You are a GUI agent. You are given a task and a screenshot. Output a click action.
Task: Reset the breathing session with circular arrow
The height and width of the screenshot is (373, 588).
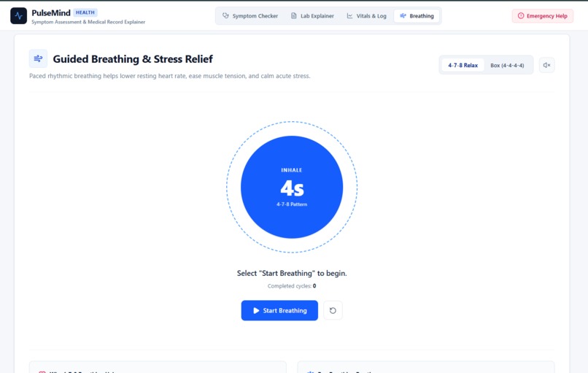click(x=333, y=310)
